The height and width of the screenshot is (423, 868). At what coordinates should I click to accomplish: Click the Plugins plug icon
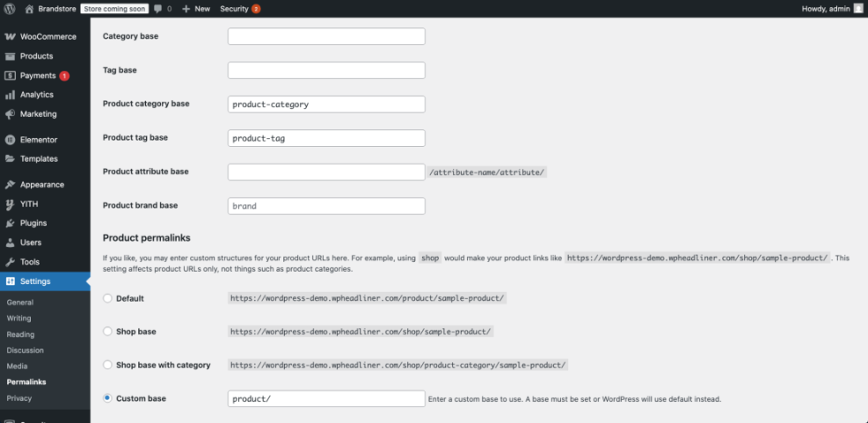(x=10, y=223)
